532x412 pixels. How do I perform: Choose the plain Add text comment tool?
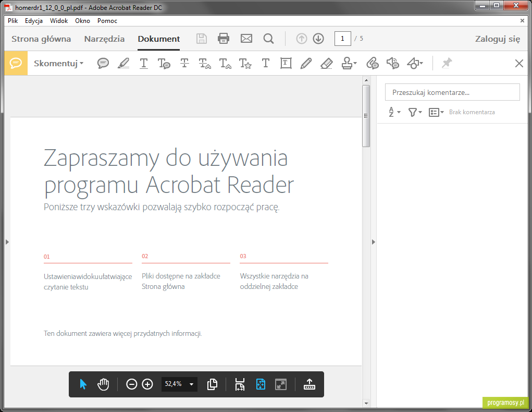[266, 63]
